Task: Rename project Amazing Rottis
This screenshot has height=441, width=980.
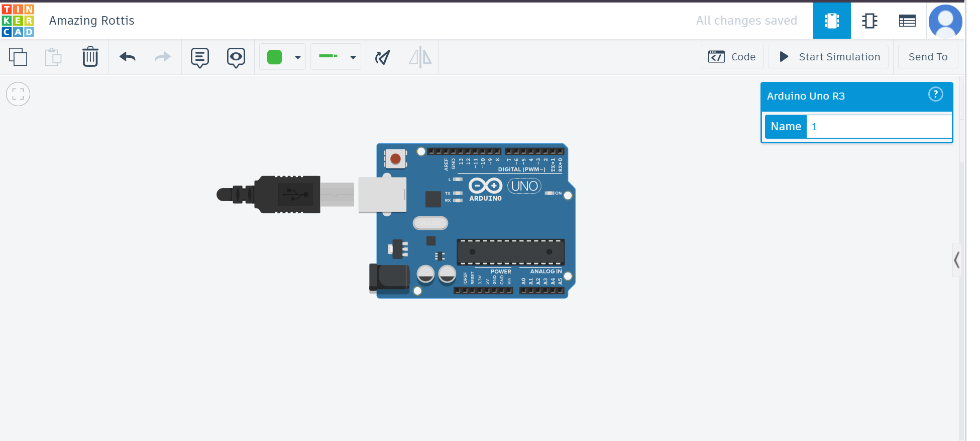Action: coord(92,21)
